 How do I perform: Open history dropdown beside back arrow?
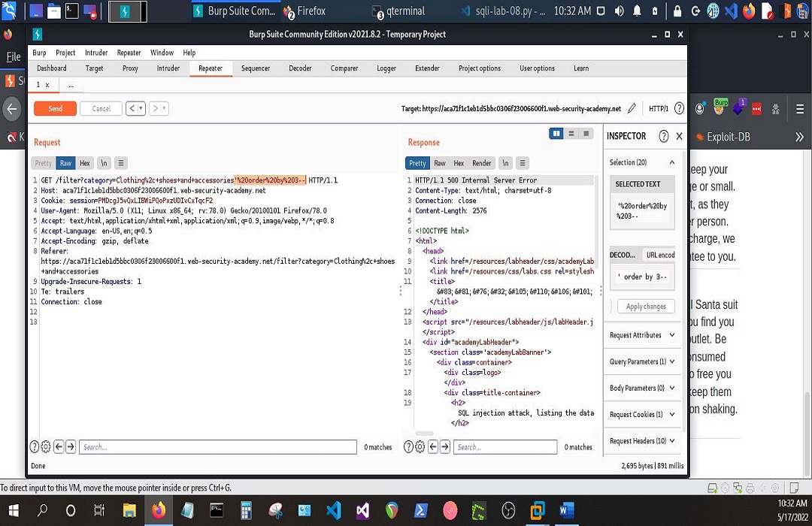click(x=141, y=109)
